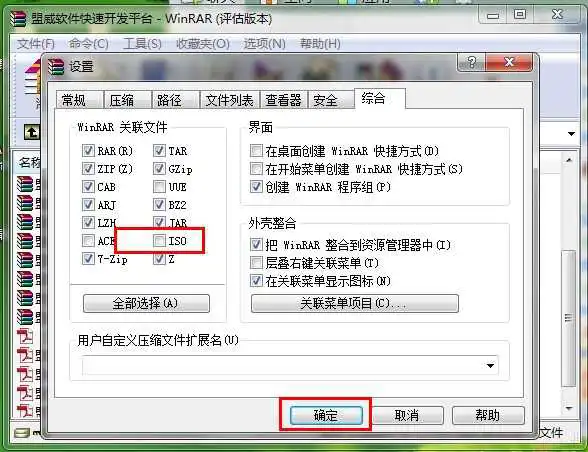
Task: Click 关联菜单项目(C)... button
Action: [354, 303]
